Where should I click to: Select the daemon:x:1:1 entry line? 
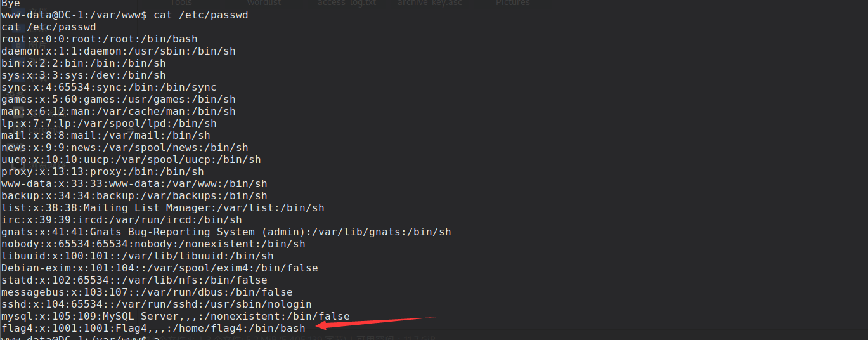pyautogui.click(x=119, y=51)
